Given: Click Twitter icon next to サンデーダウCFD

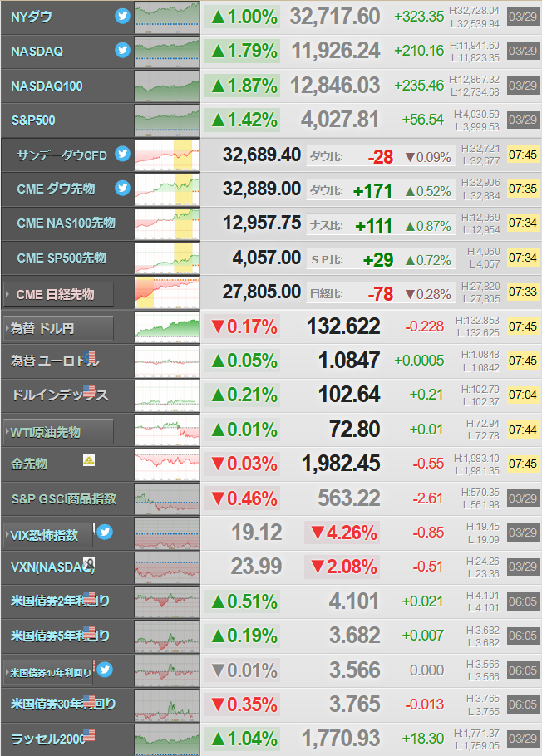Looking at the screenshot, I should (x=122, y=154).
